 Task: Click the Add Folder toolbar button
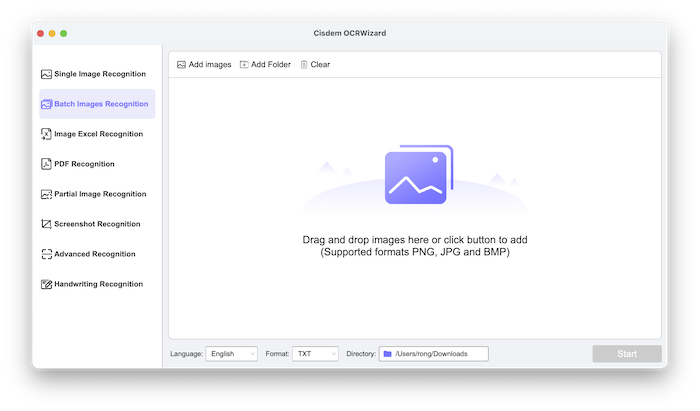tap(265, 64)
